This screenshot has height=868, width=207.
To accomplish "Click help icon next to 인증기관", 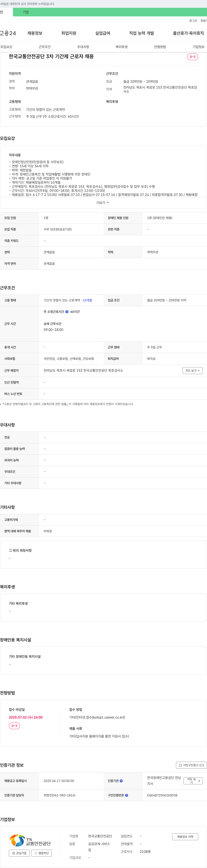I will pyautogui.click(x=121, y=781).
